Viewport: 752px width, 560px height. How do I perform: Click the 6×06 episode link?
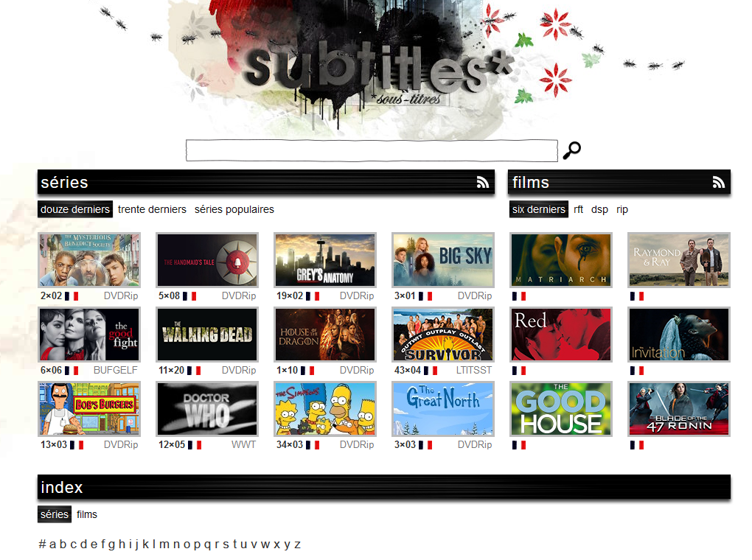52,371
